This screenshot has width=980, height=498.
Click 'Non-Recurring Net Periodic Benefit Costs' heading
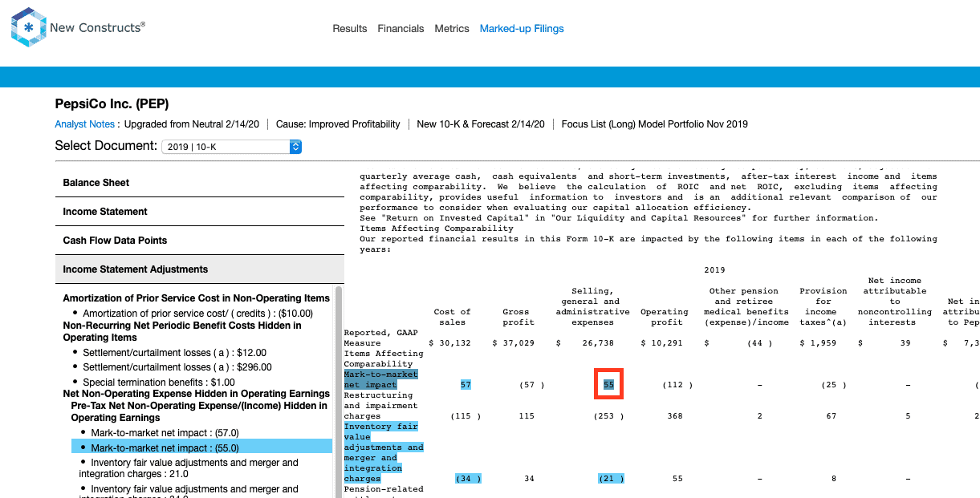182,332
